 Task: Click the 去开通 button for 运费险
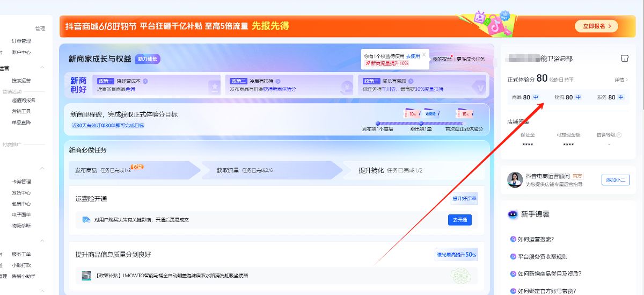[460, 220]
